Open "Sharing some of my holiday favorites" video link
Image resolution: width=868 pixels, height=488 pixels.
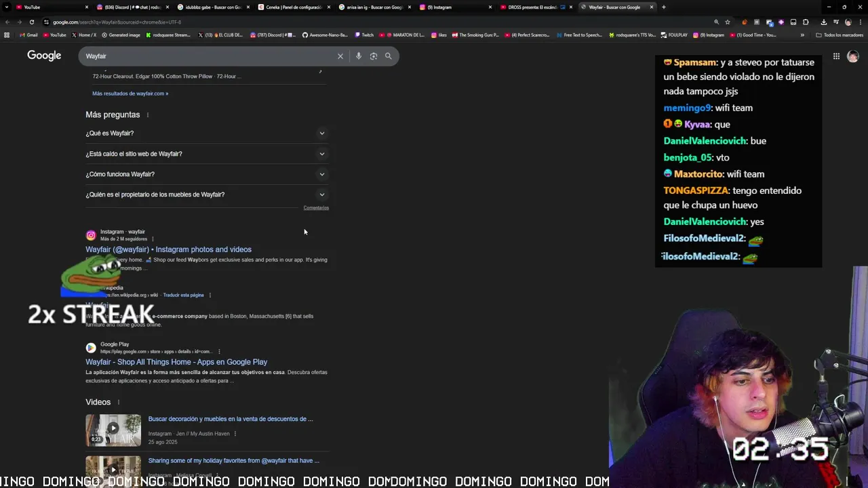[x=234, y=461]
